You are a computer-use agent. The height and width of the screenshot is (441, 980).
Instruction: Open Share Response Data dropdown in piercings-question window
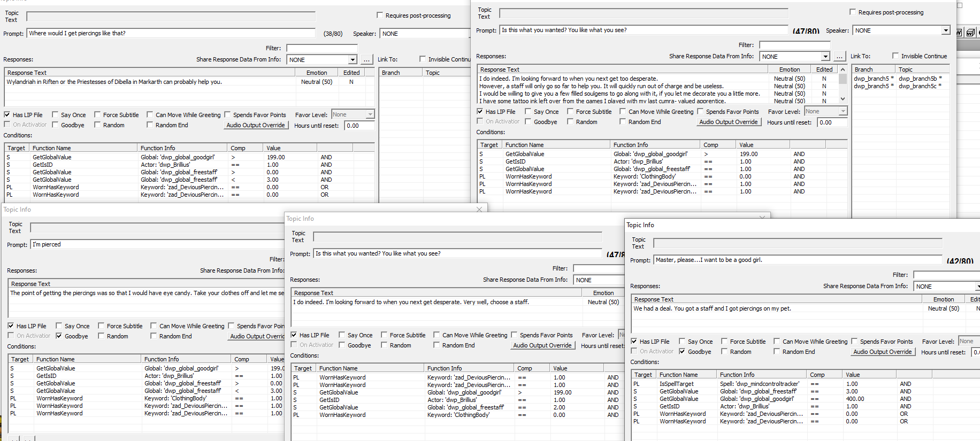pyautogui.click(x=353, y=60)
